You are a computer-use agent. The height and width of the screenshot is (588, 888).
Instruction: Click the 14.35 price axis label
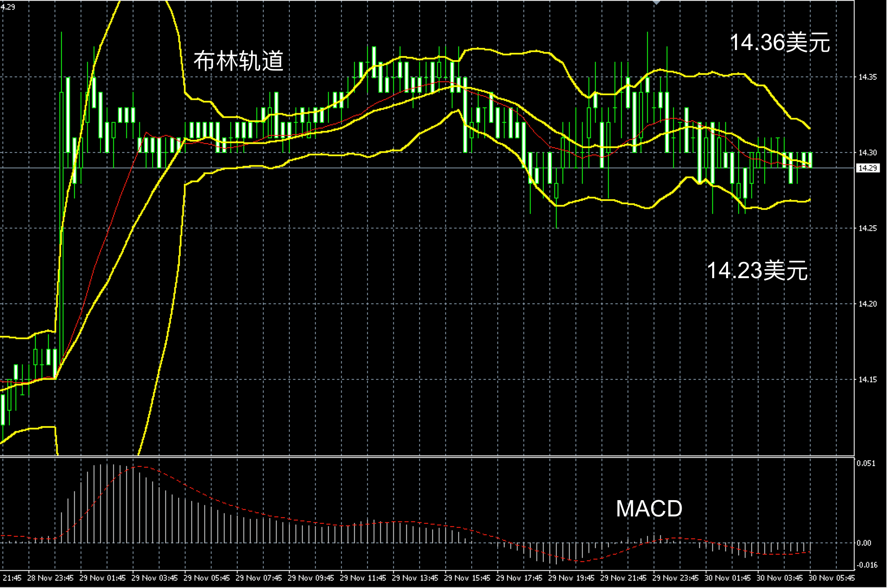pyautogui.click(x=868, y=77)
